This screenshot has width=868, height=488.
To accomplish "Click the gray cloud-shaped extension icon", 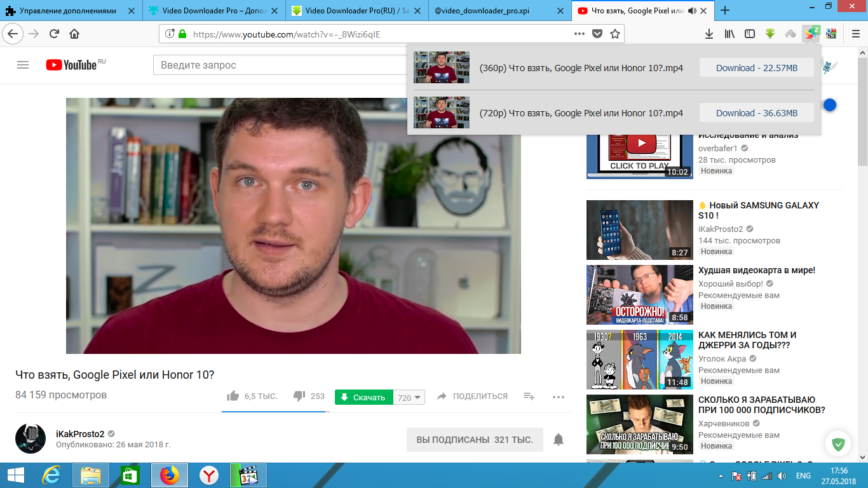I will 790,34.
